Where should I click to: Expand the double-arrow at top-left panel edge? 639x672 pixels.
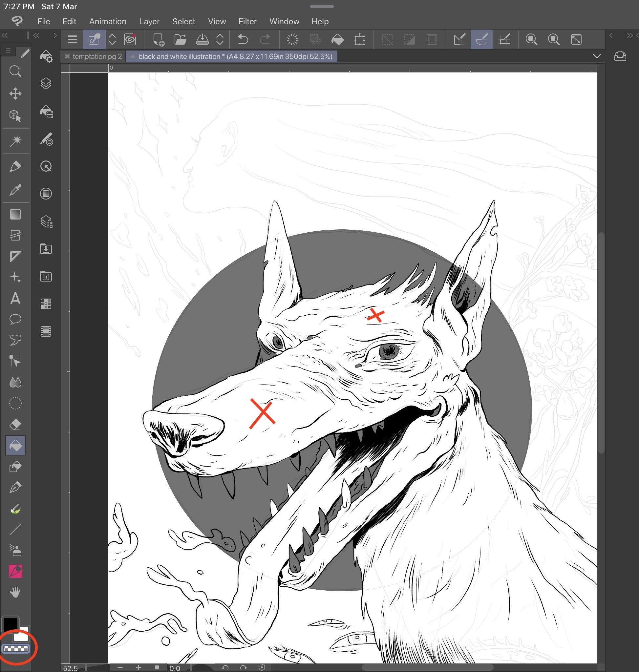[x=5, y=35]
